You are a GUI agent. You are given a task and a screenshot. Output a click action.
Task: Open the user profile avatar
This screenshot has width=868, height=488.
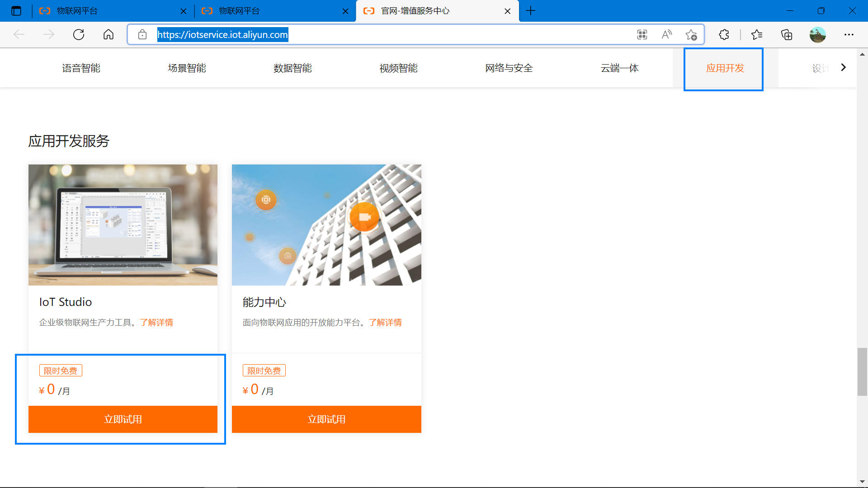817,34
